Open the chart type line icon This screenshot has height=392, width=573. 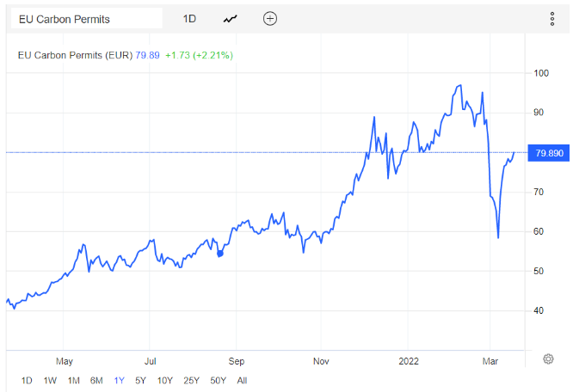[230, 19]
